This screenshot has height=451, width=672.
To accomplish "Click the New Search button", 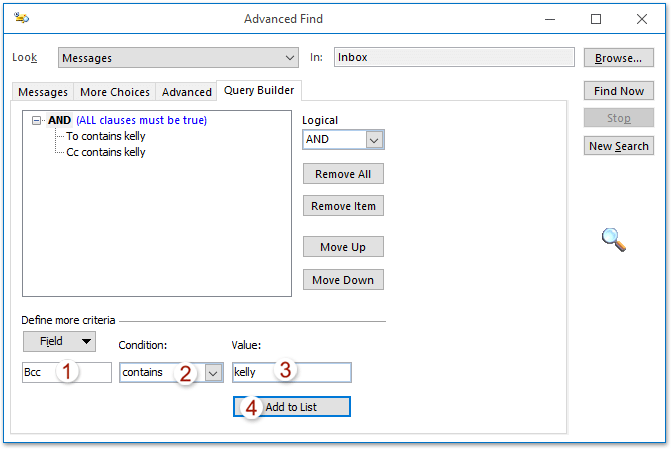I will click(618, 146).
